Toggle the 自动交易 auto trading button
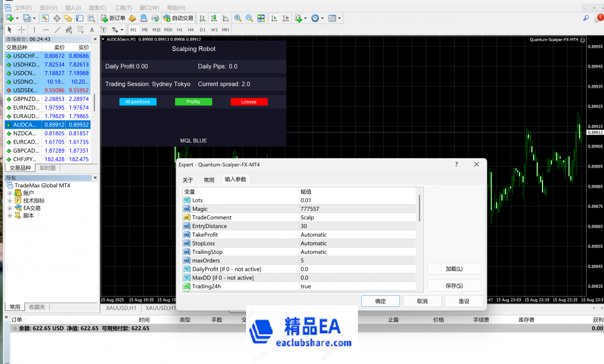Viewport: 604px width, 364px height. pyautogui.click(x=179, y=18)
